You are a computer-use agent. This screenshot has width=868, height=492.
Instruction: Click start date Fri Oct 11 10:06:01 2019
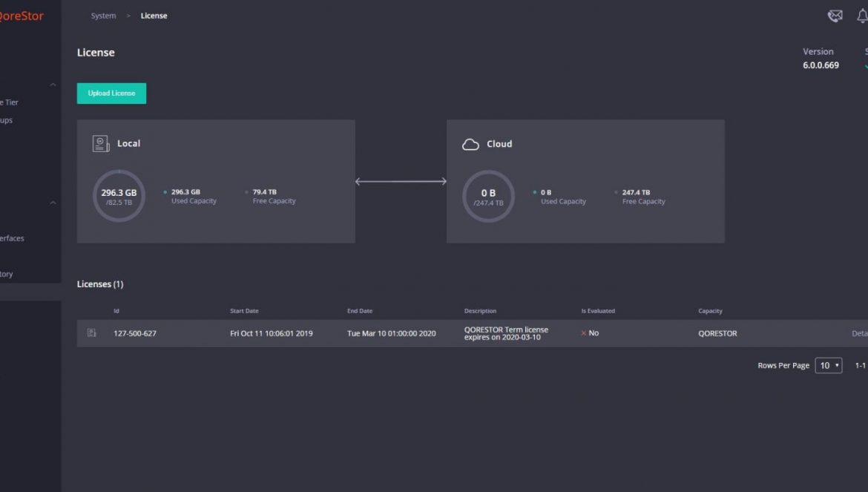(272, 333)
